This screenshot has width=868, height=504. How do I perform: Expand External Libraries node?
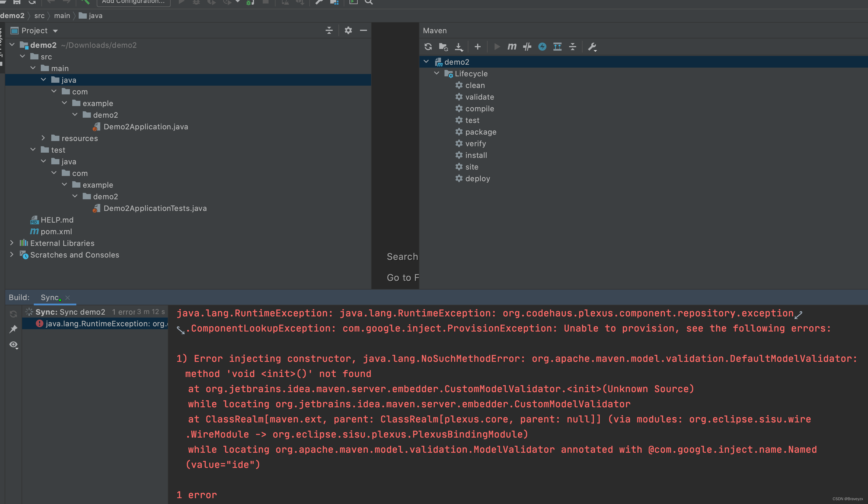coord(12,243)
